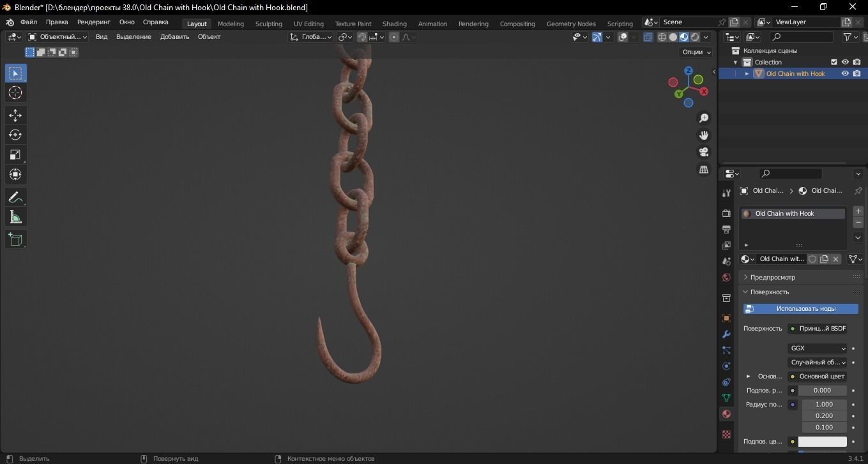Image resolution: width=868 pixels, height=464 pixels.
Task: Click the pan view hand icon
Action: coord(704,135)
